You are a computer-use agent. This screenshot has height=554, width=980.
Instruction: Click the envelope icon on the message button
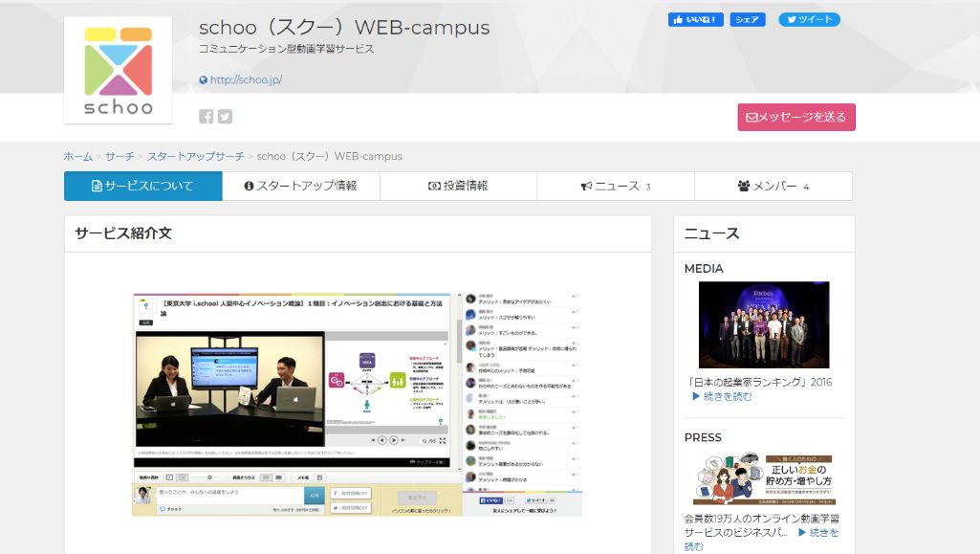pos(751,117)
